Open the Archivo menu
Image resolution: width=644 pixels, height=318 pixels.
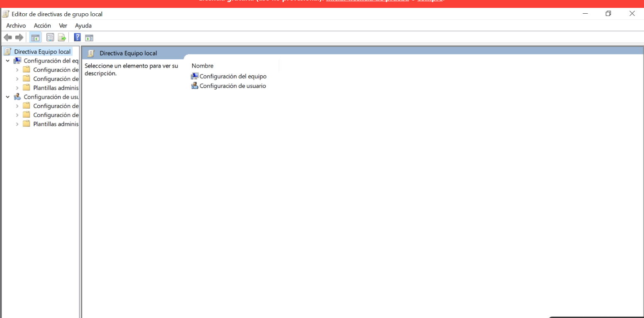(x=16, y=26)
